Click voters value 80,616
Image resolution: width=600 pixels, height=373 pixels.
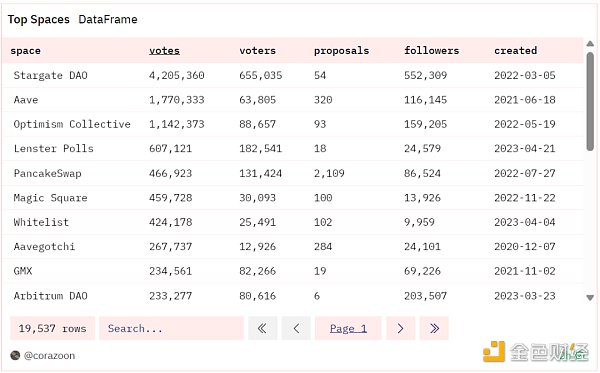tap(258, 296)
